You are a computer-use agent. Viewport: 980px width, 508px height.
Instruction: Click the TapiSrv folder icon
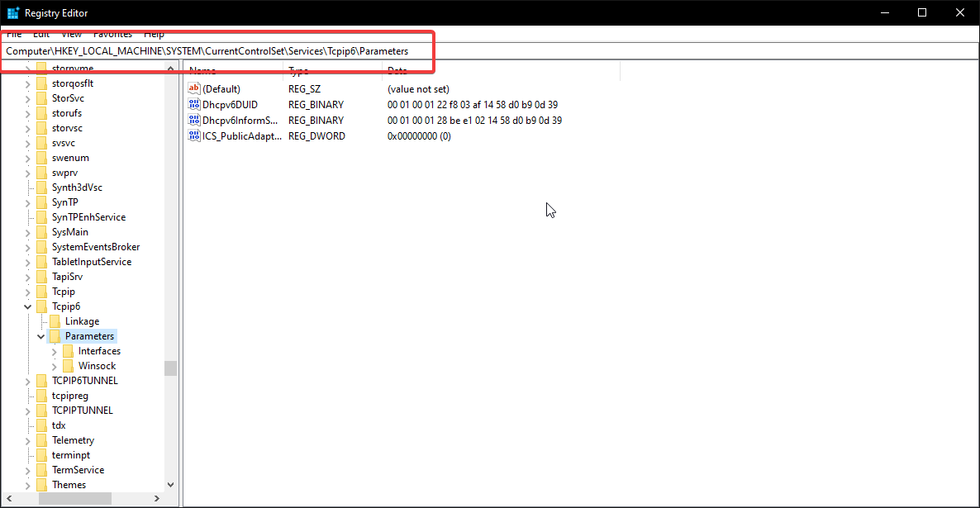click(42, 277)
